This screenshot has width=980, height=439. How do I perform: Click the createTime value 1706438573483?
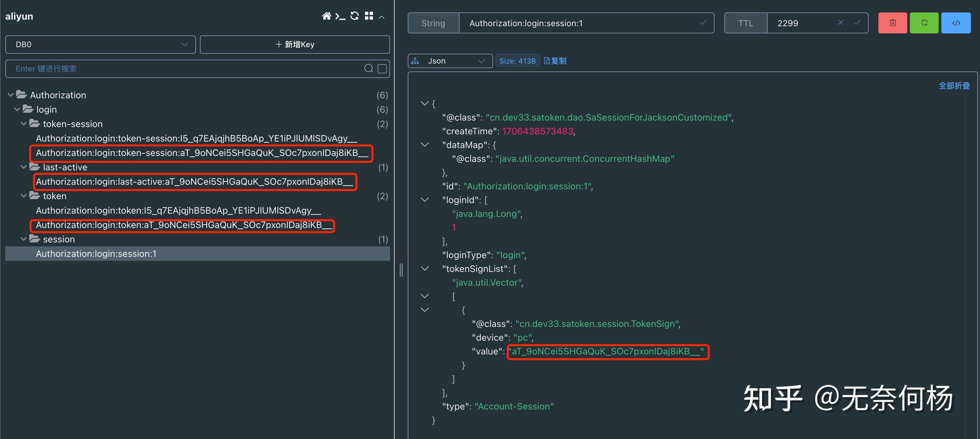(x=538, y=131)
